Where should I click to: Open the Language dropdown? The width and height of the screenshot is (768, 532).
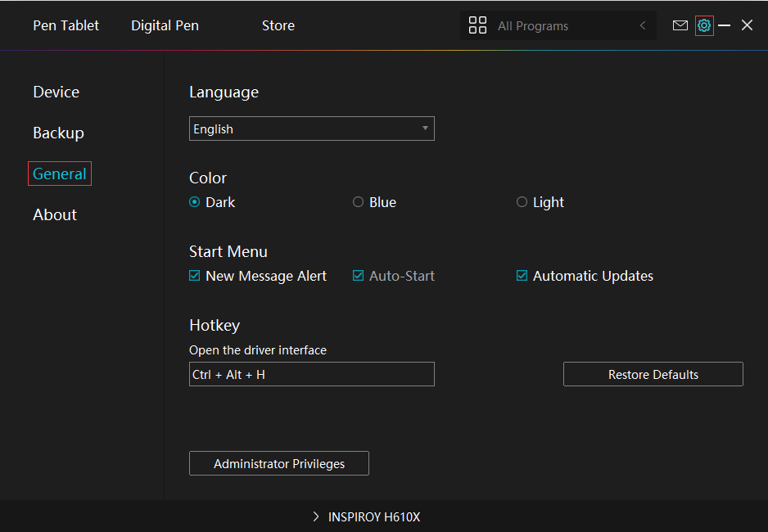click(311, 128)
